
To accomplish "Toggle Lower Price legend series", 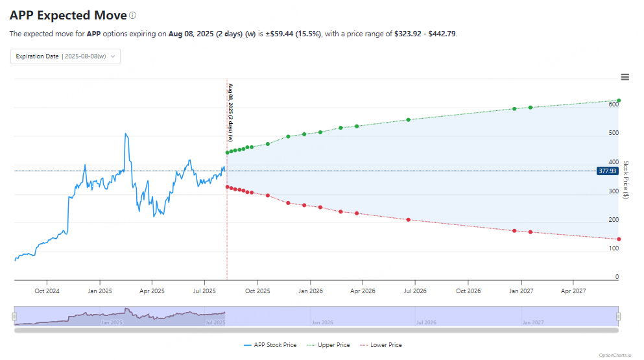I will 381,345.
